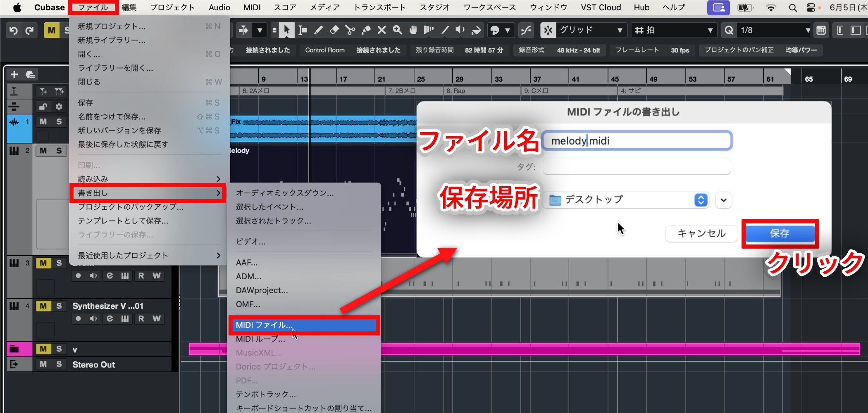Select the Zoom magnifier tool
The image size is (868, 413).
[397, 30]
